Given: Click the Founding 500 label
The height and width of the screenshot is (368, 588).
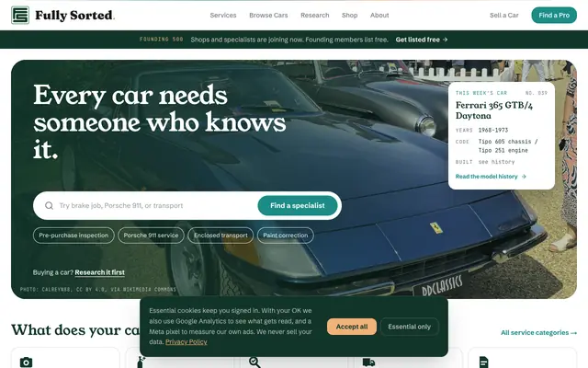Looking at the screenshot, I should pyautogui.click(x=162, y=39).
